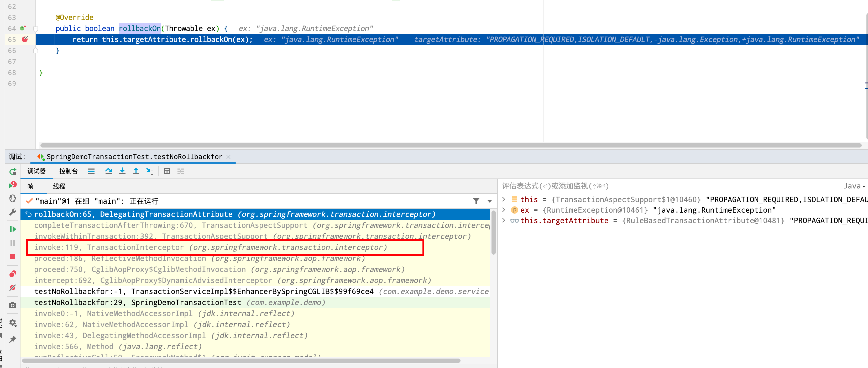
Task: Click rollbackOn method name in editor
Action: [139, 29]
